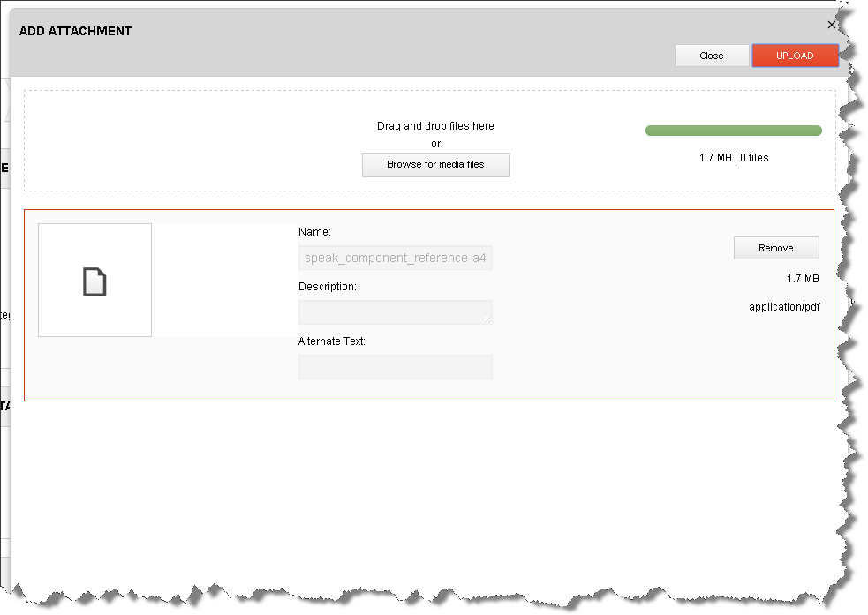Remove the speak_component_reference attachment
The height and width of the screenshot is (615, 868).
pos(775,248)
